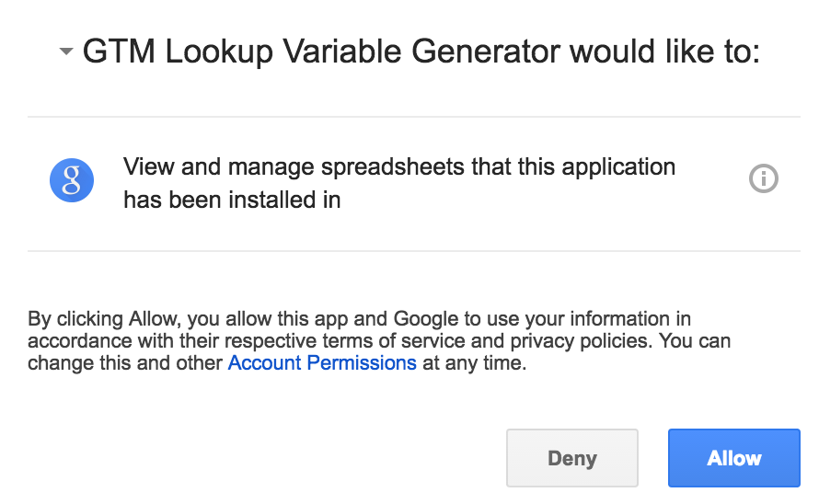Click 'has been installed in' text line
Viewport: 819px width, 504px height.
[232, 200]
